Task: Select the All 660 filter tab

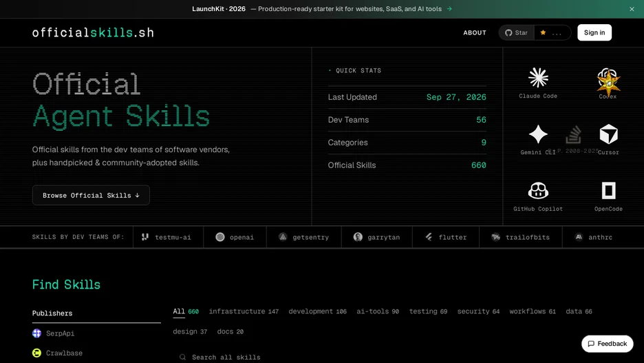Action: [x=186, y=311]
